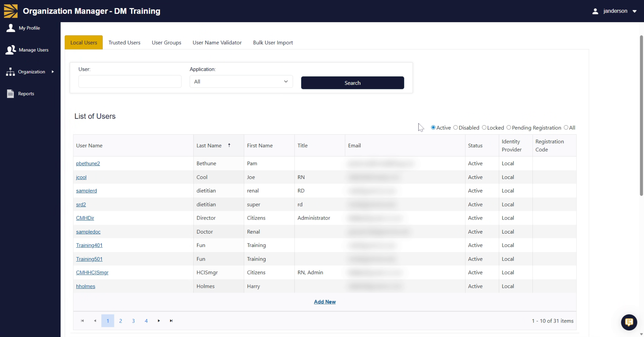The height and width of the screenshot is (337, 644).
Task: Open the Application dropdown set to All
Action: click(x=241, y=82)
